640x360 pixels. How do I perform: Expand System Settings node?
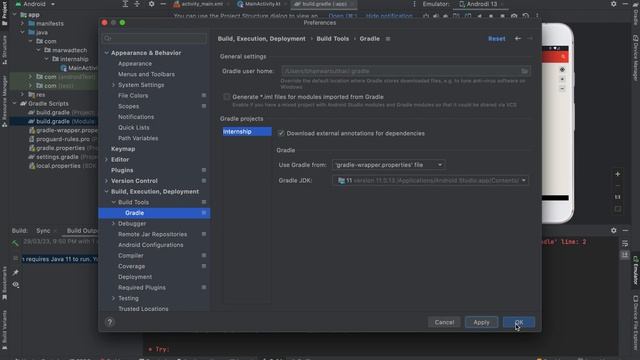113,85
